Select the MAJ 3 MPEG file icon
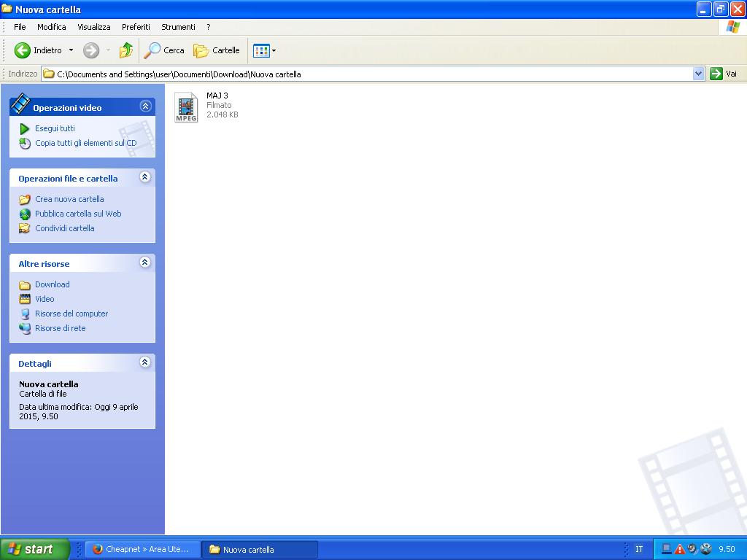 [x=186, y=107]
